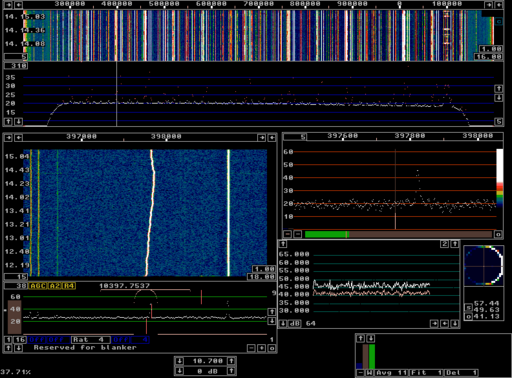The width and height of the screenshot is (512, 378).
Task: Click the W button next to Avg
Action: tap(370, 373)
